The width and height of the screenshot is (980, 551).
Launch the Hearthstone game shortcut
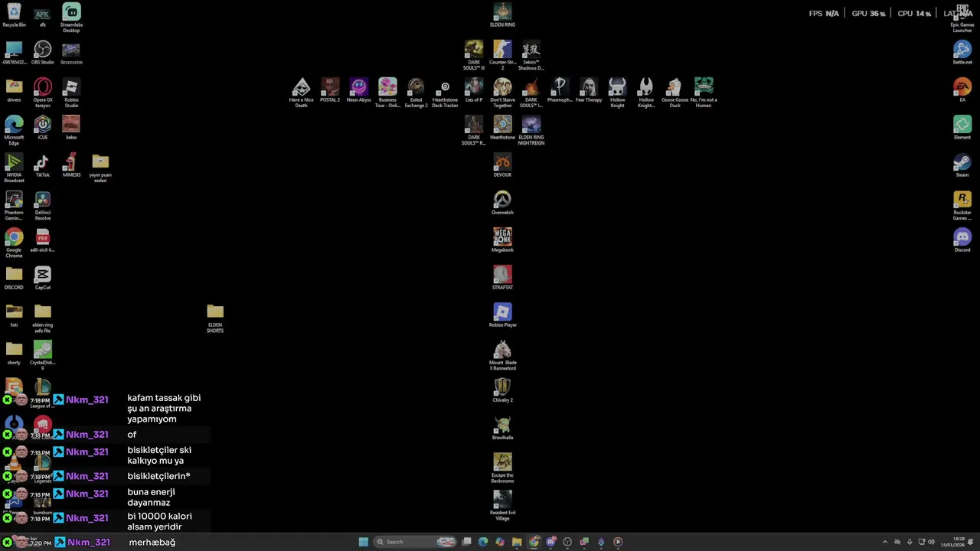click(x=502, y=128)
